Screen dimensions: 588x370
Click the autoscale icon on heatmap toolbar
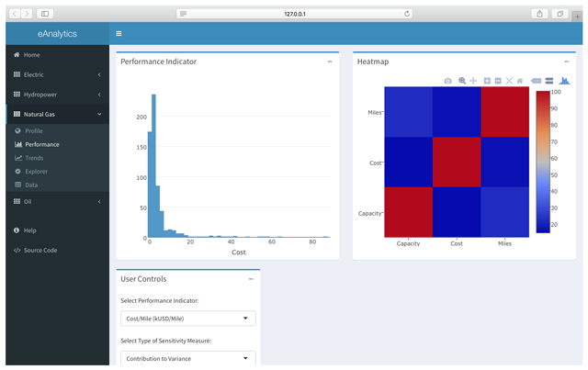(x=509, y=81)
